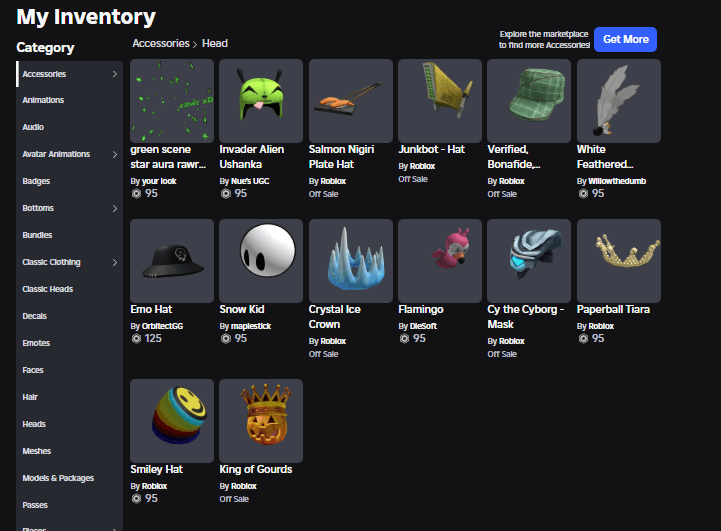The height and width of the screenshot is (531, 721).
Task: Click the Accessories breadcrumb link
Action: pyautogui.click(x=161, y=43)
